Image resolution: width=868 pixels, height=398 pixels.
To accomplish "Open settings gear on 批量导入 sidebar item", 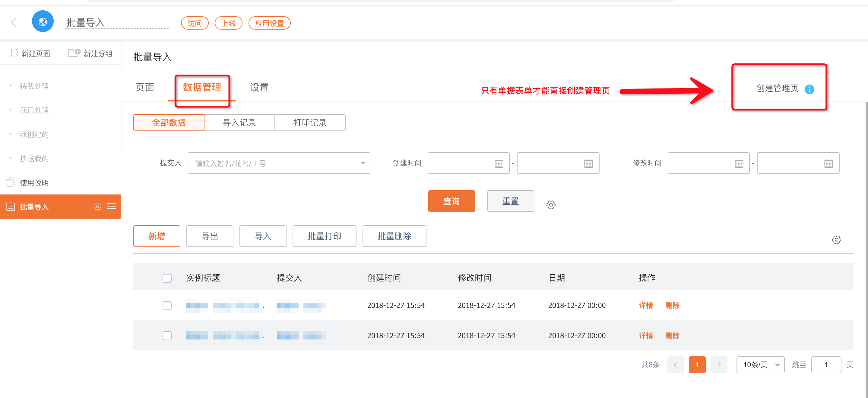I will [x=97, y=207].
